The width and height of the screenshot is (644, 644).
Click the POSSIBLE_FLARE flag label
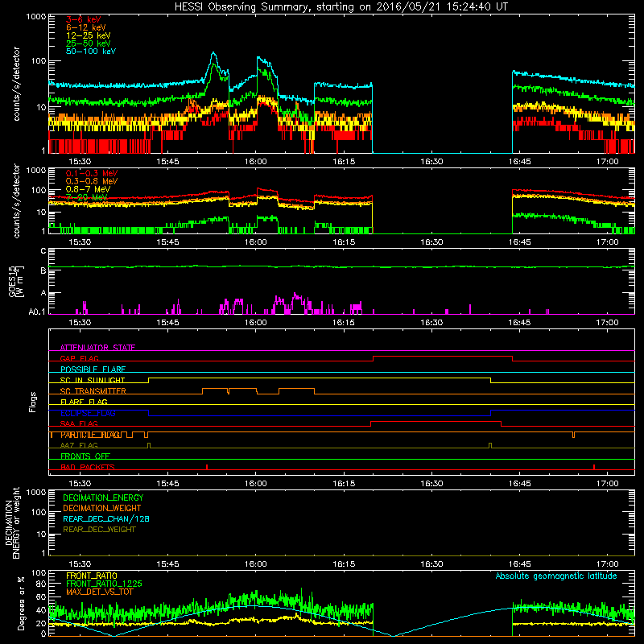point(93,369)
